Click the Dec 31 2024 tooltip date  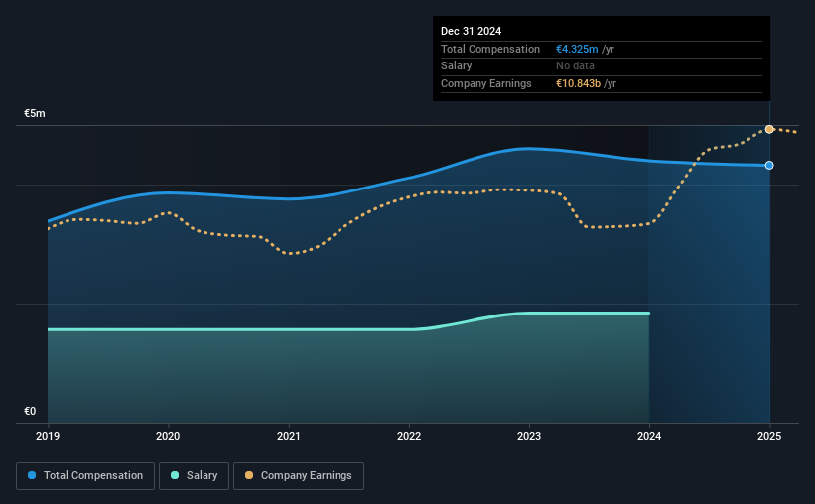click(x=471, y=31)
